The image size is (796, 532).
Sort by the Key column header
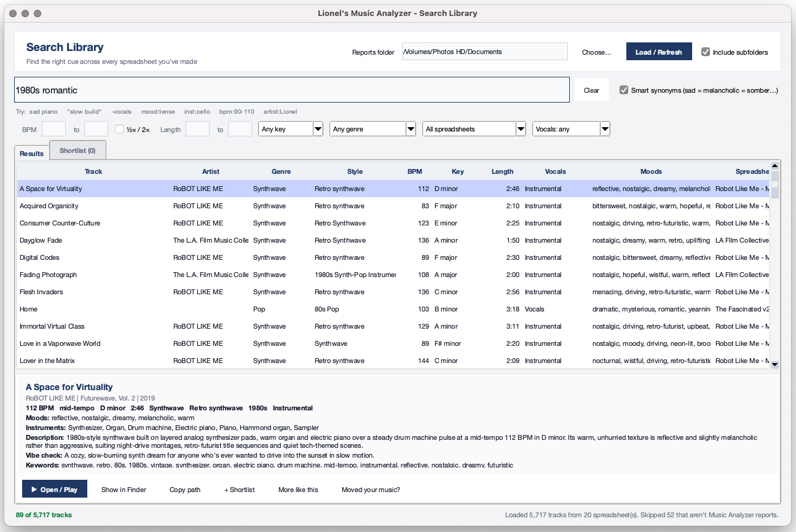pyautogui.click(x=458, y=171)
